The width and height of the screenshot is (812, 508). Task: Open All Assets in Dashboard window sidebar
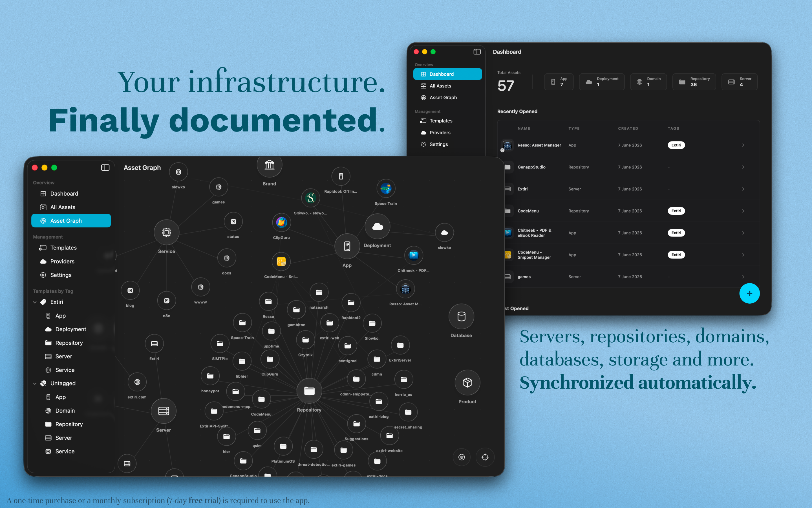[x=448, y=86]
